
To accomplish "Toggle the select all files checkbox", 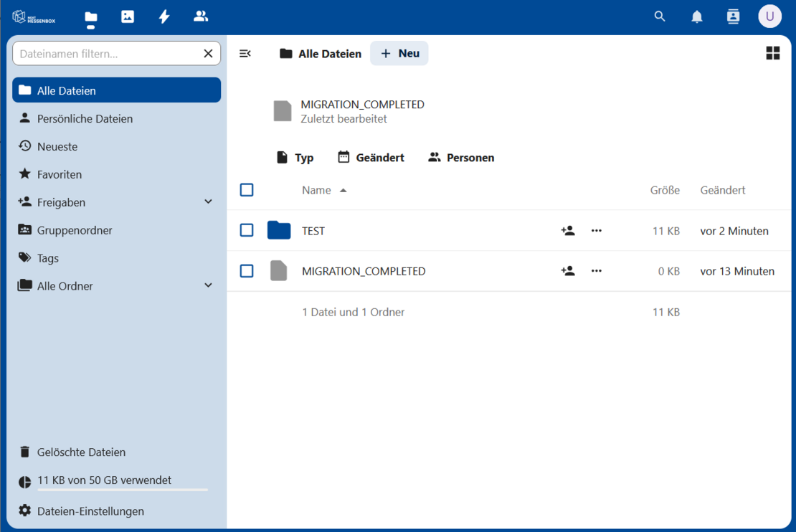I will [x=247, y=190].
